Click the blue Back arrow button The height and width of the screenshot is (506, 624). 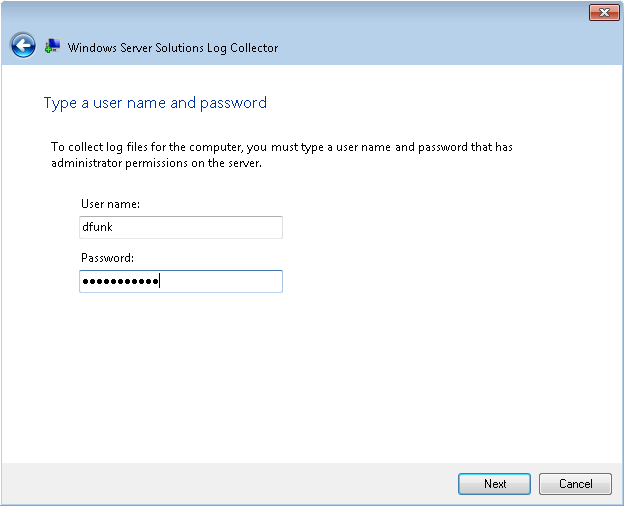(23, 46)
